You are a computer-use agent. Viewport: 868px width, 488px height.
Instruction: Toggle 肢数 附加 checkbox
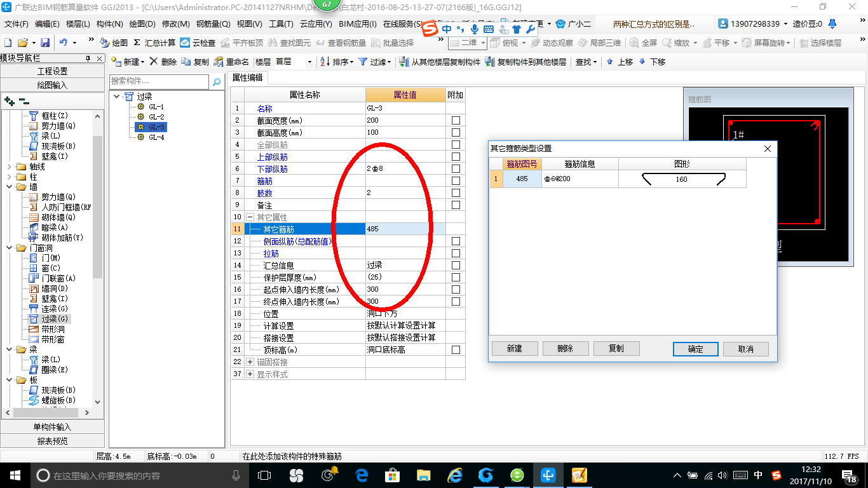click(x=456, y=193)
